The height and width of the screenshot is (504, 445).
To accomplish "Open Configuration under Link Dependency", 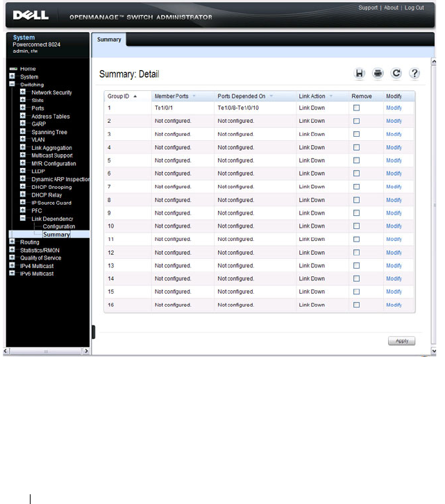I will tap(59, 226).
